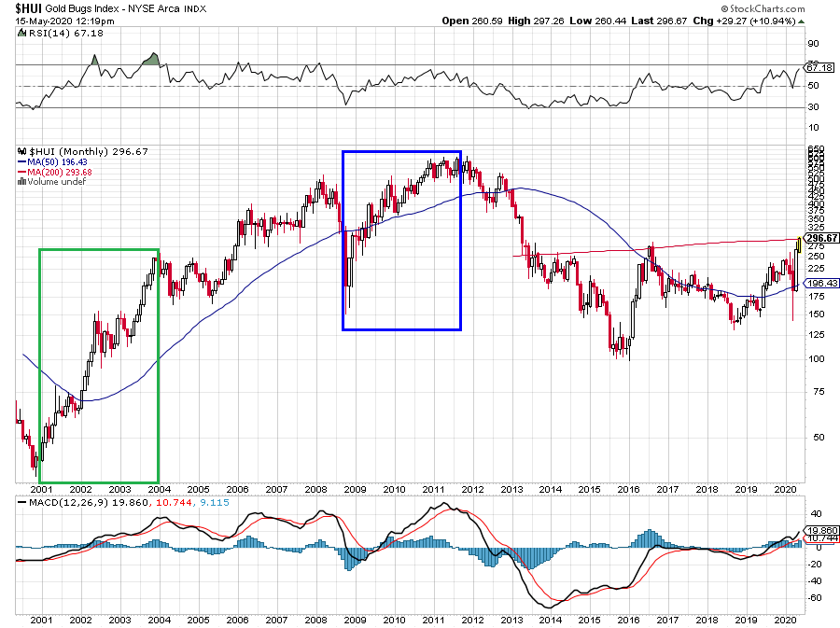Screen dimensions: 840x628
Task: Click the 2016 label on the time axis
Action: [629, 489]
